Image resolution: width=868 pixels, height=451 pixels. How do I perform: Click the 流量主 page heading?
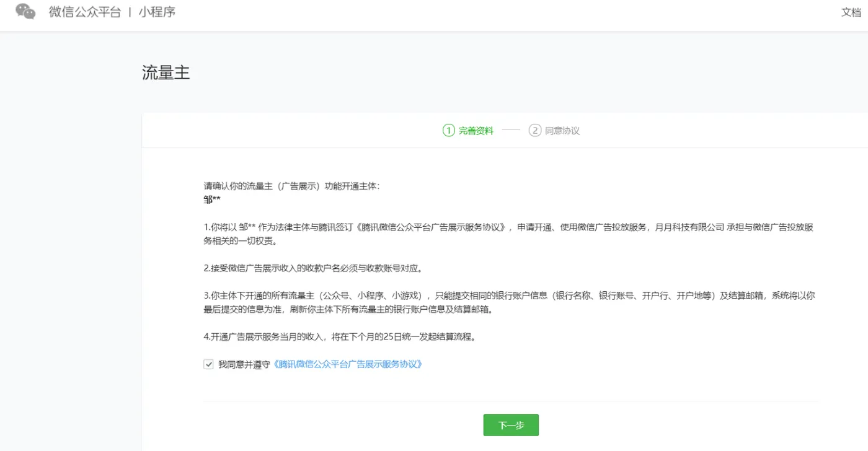tap(166, 72)
